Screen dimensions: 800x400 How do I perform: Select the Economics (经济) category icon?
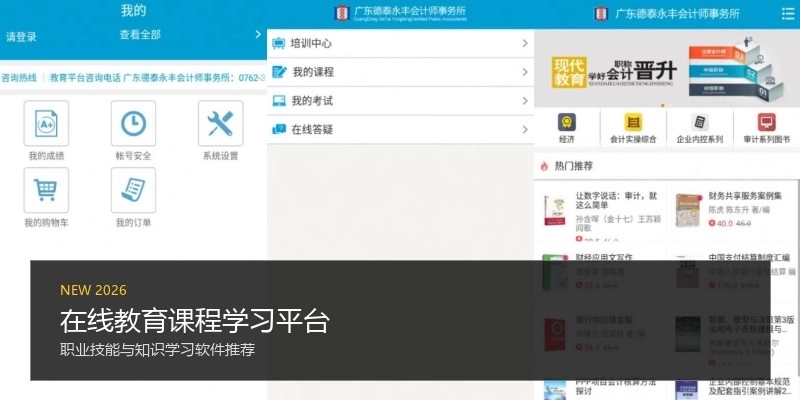click(567, 122)
